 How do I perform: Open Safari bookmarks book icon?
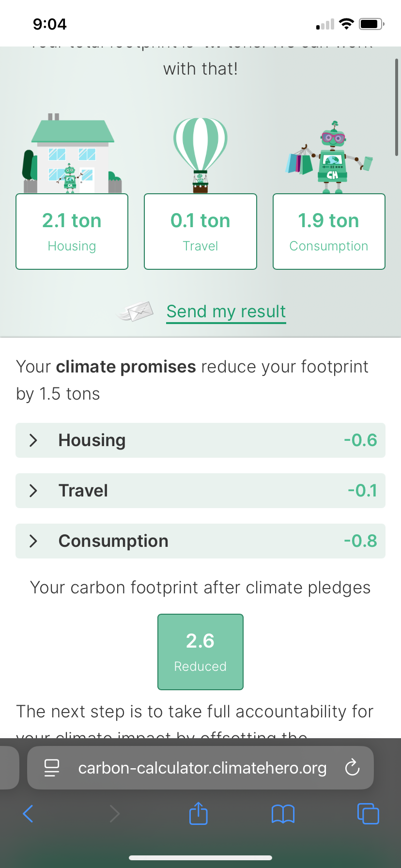click(283, 814)
